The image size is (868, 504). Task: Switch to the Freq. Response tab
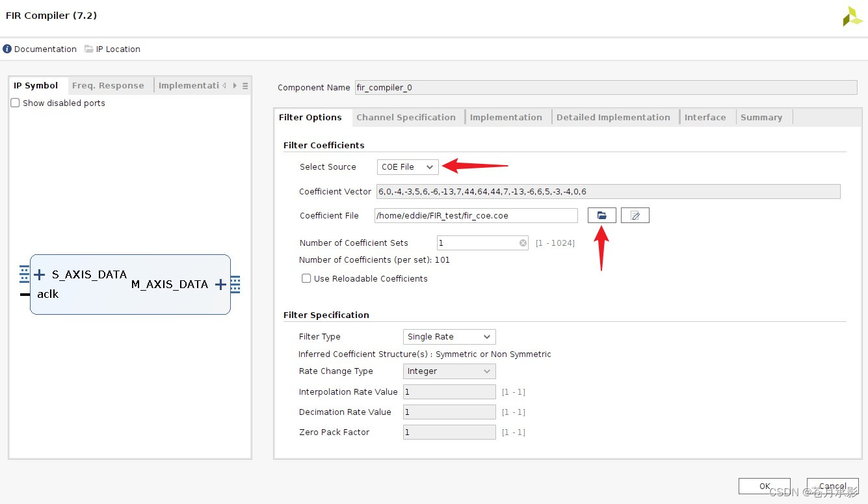coord(108,86)
